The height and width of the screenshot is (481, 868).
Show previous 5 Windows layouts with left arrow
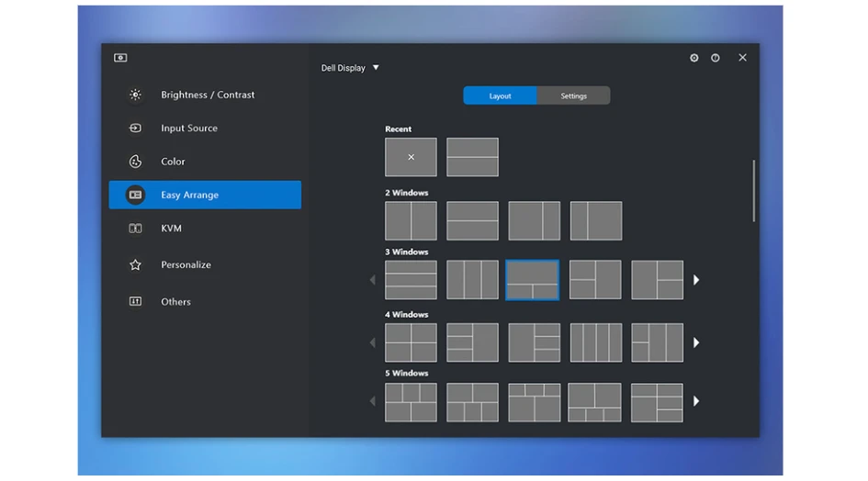tap(373, 401)
